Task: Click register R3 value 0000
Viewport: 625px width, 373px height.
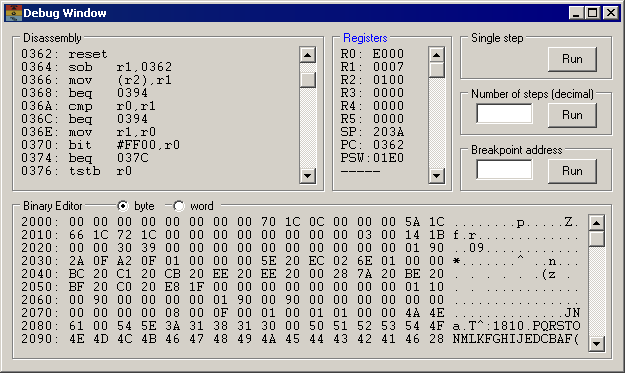Action: tap(388, 93)
